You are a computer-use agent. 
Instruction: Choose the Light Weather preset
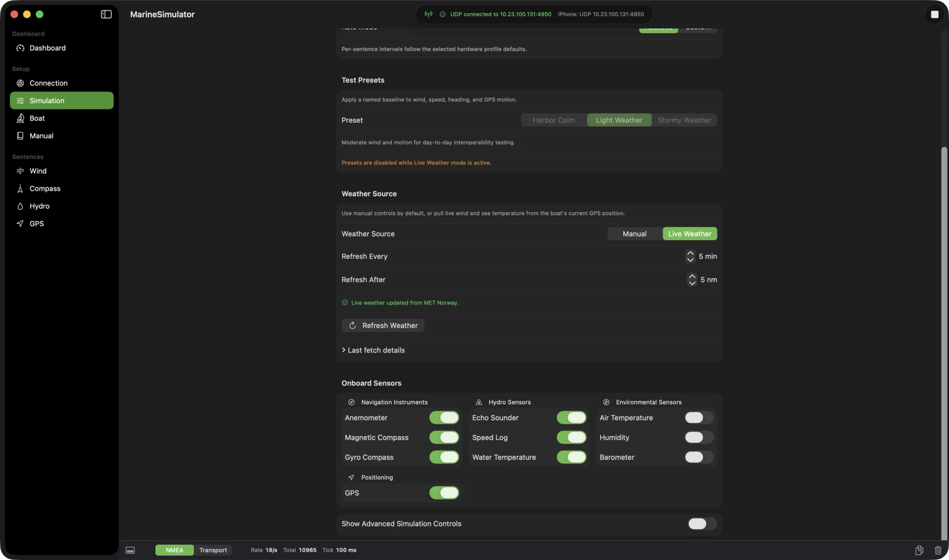point(619,120)
